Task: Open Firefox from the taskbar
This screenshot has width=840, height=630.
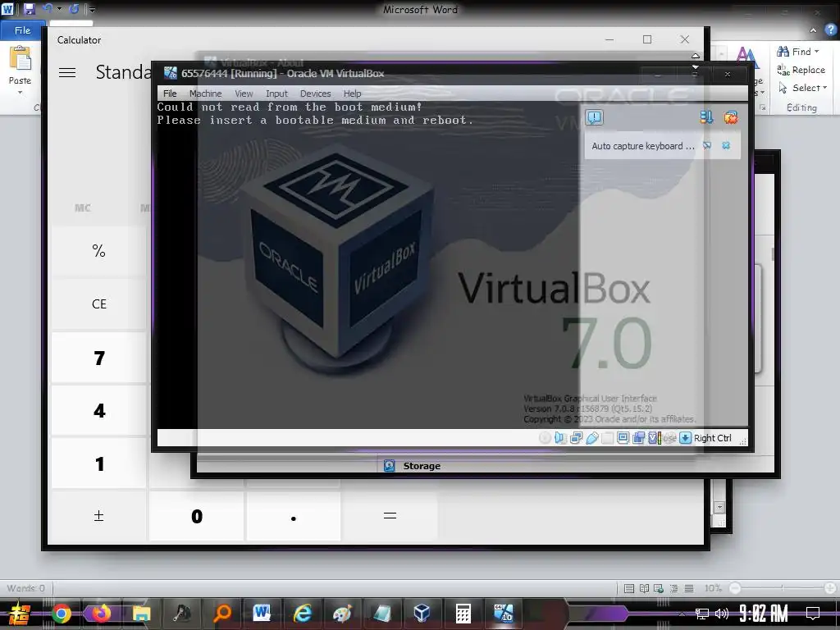Action: pos(101,614)
